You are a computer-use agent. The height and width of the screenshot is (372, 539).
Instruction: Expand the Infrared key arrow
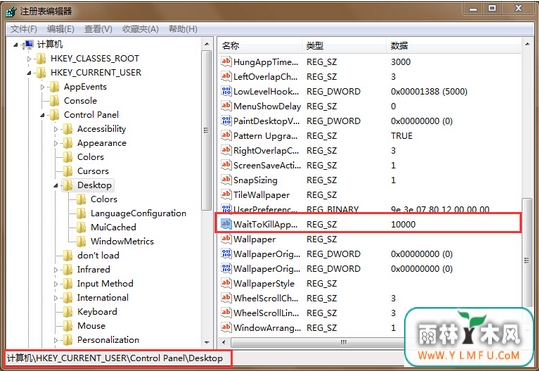tap(56, 270)
